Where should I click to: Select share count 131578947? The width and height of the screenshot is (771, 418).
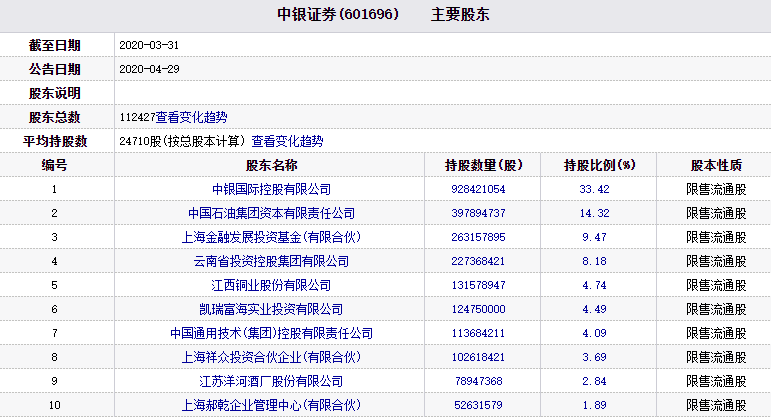(478, 286)
